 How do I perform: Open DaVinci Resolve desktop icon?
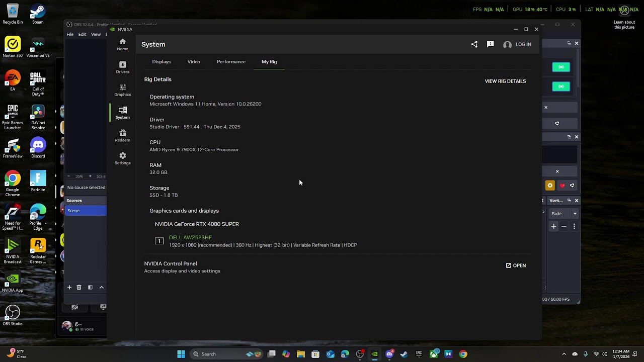click(38, 117)
